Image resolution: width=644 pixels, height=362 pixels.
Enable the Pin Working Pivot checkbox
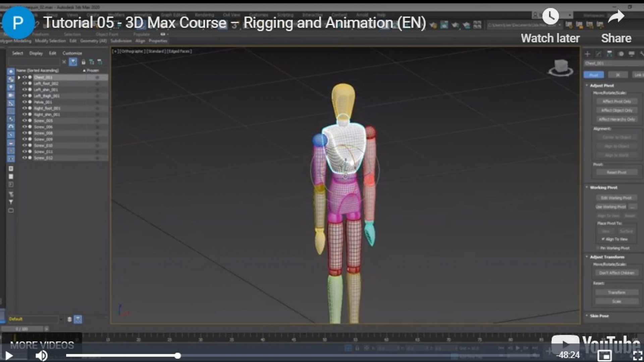pos(598,248)
